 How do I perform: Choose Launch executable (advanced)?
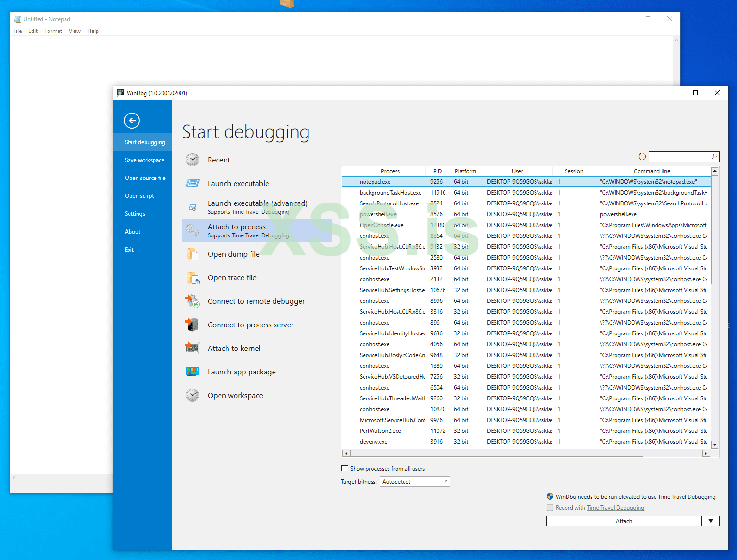(x=257, y=203)
